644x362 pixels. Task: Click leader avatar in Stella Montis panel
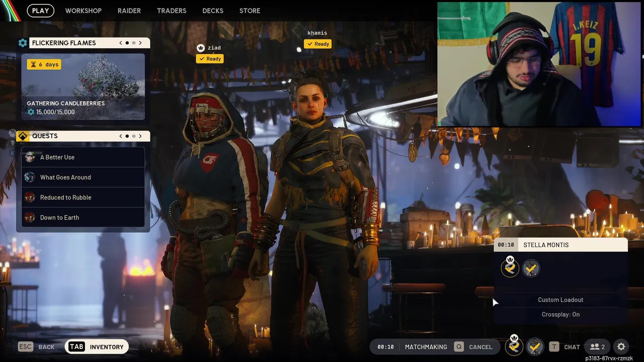510,268
